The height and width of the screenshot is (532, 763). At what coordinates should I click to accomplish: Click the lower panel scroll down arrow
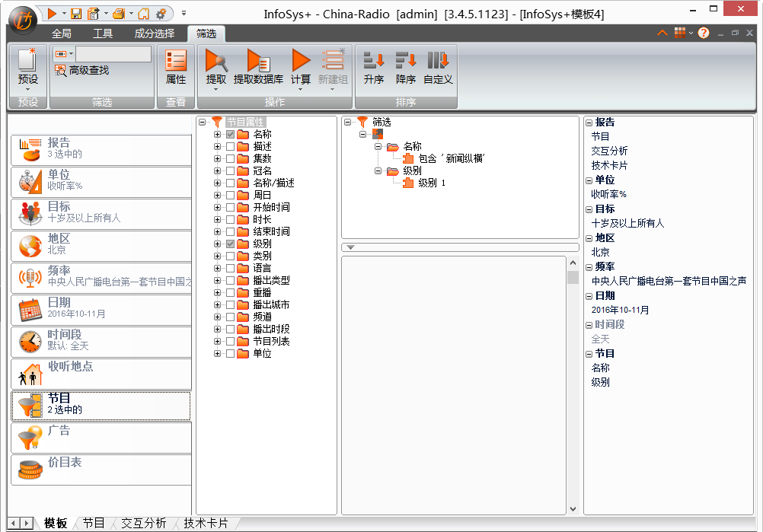coord(573,509)
